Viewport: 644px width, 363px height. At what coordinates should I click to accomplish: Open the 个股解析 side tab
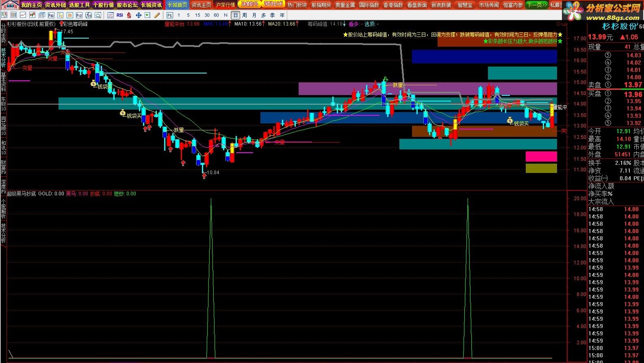(3, 209)
